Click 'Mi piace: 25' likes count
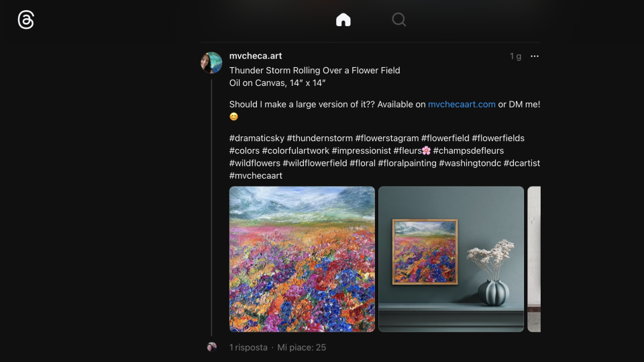This screenshot has height=362, width=644. pos(301,348)
